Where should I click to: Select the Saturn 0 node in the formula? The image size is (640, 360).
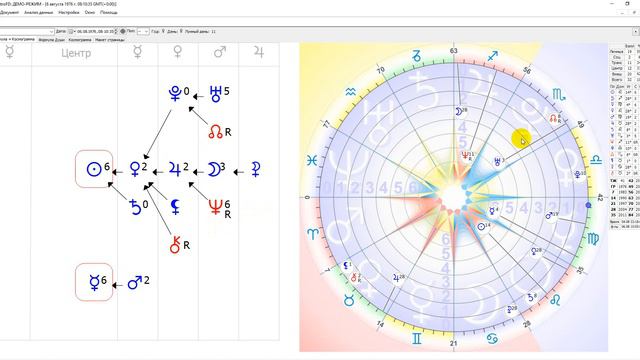[x=138, y=207]
